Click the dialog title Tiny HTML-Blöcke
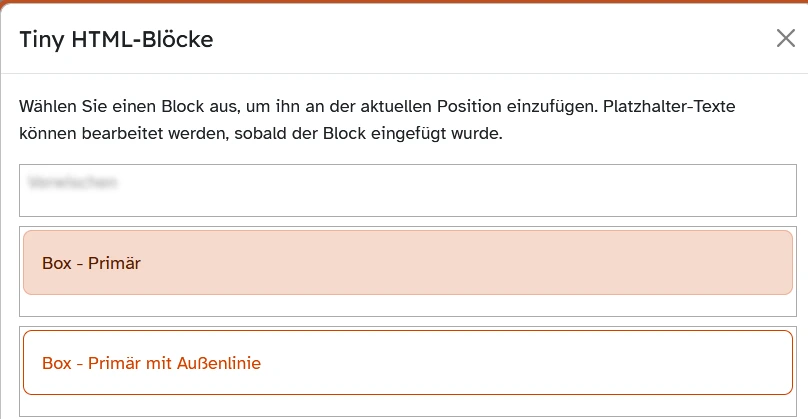The width and height of the screenshot is (808, 419). click(x=117, y=40)
